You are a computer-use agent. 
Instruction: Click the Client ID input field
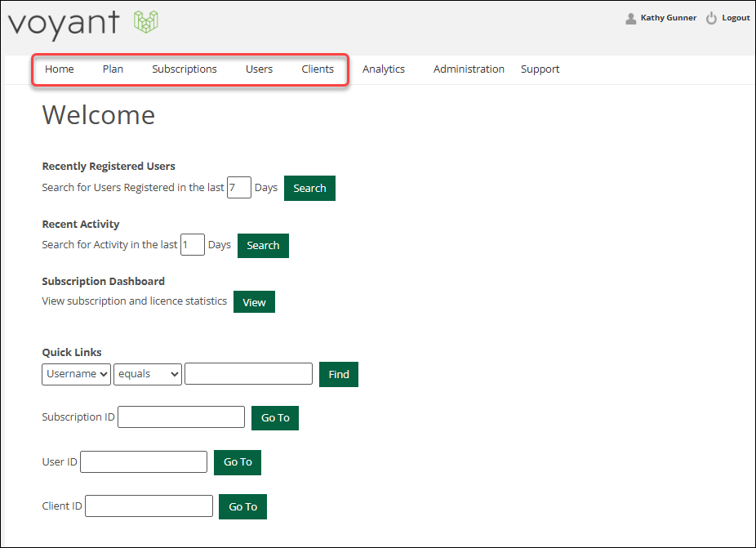(149, 506)
